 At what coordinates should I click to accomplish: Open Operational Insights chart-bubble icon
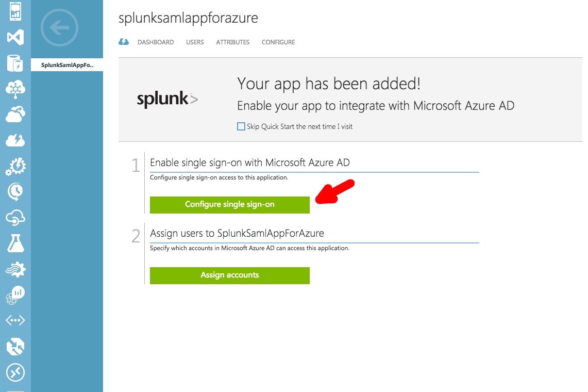coord(15,295)
